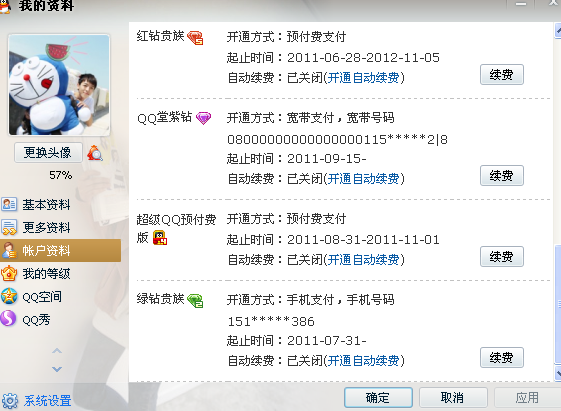Click the vertical scrollbar thumb
This screenshot has height=411, width=561.
pos(558,304)
